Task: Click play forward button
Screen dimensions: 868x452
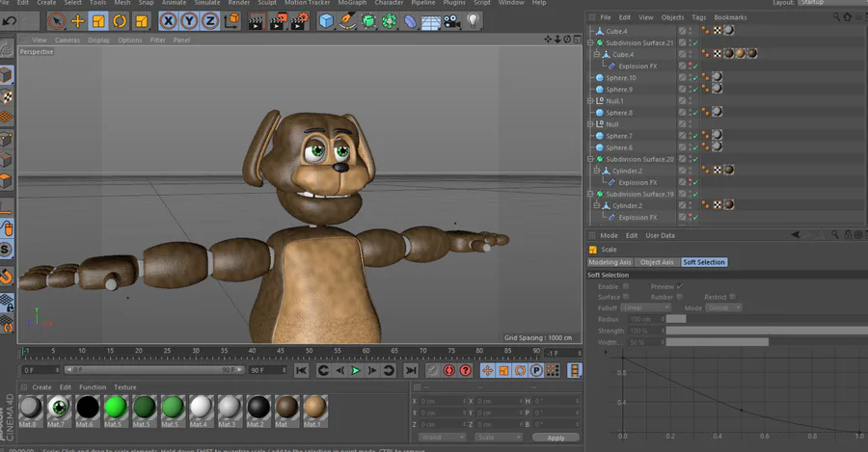Action: tap(355, 371)
